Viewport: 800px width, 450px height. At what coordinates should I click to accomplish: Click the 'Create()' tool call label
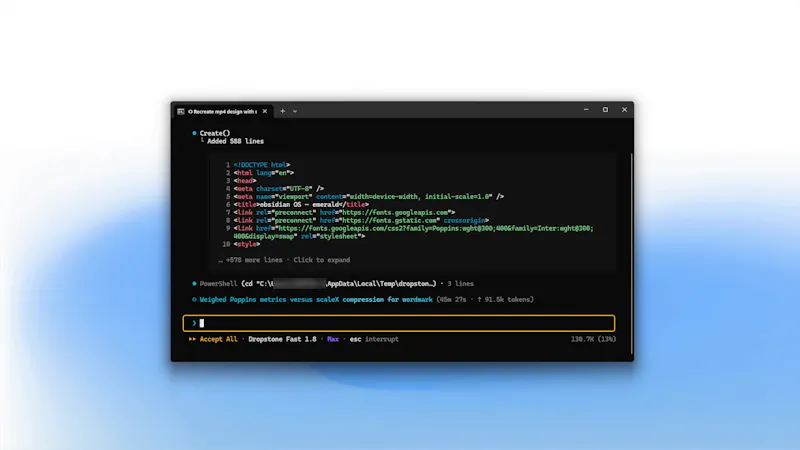[x=215, y=133]
